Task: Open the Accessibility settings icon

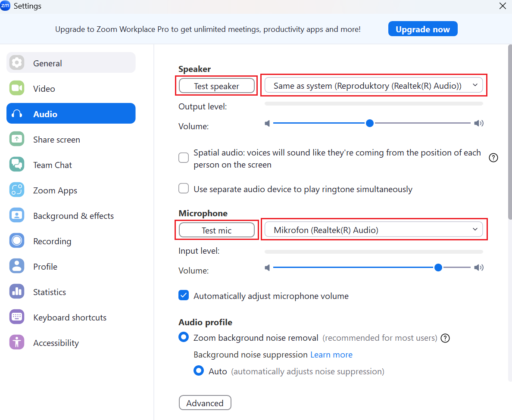Action: [x=17, y=343]
